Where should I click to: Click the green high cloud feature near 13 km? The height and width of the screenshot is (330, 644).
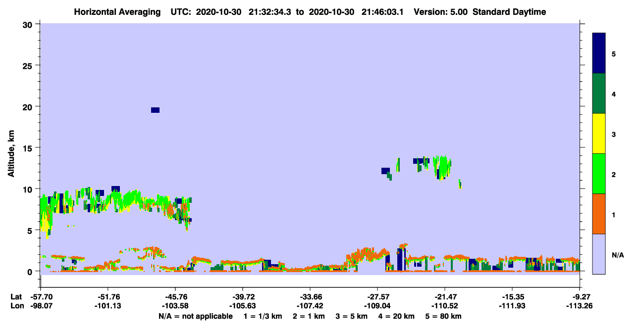coord(442,167)
